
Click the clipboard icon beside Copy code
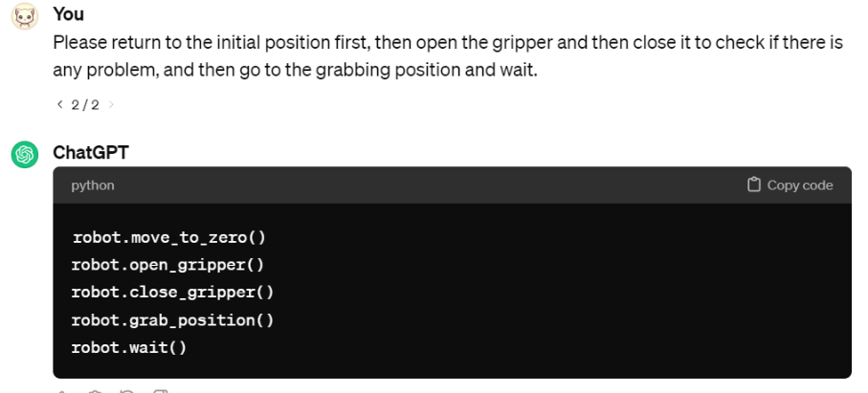pyautogui.click(x=753, y=185)
